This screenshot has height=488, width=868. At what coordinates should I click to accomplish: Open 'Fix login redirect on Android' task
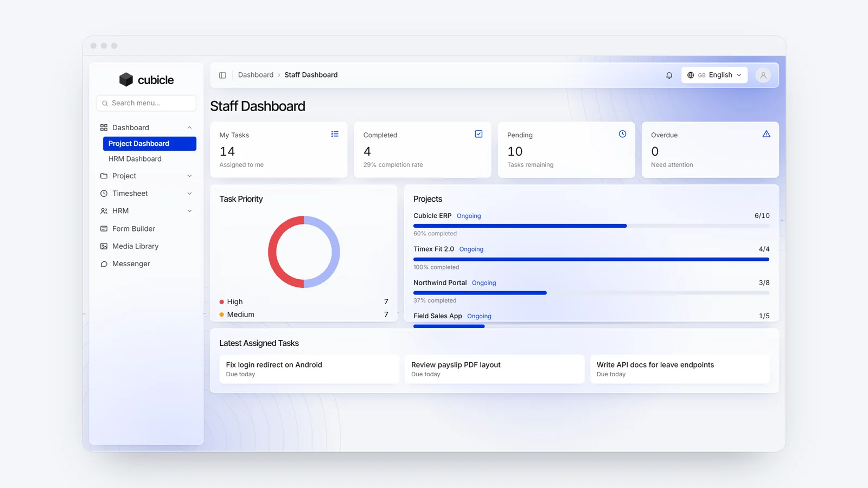pyautogui.click(x=309, y=369)
